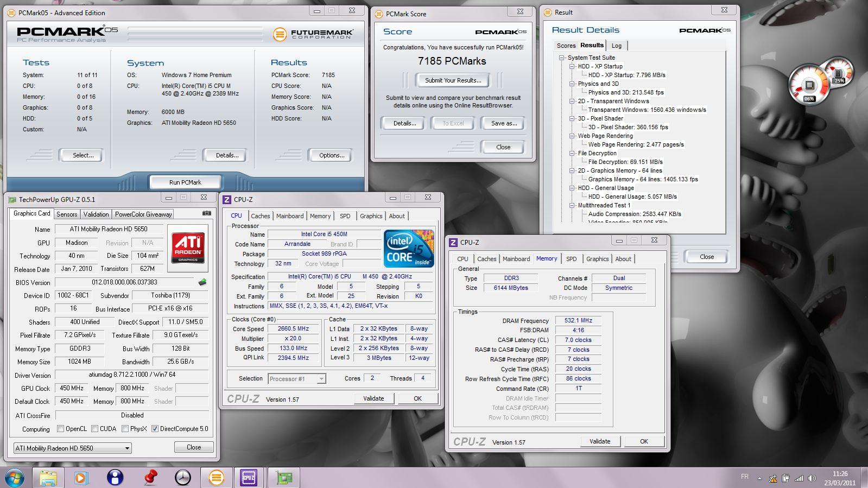Click Close in the GPU-Z window

tap(194, 447)
